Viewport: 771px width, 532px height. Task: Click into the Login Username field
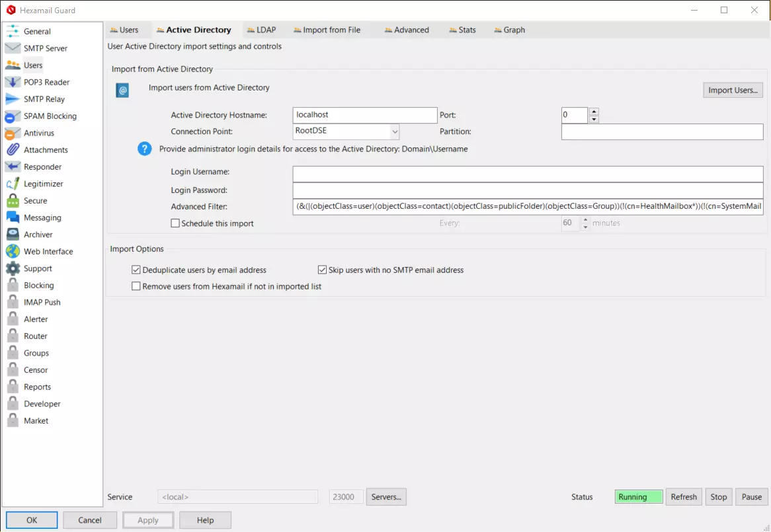tap(528, 174)
